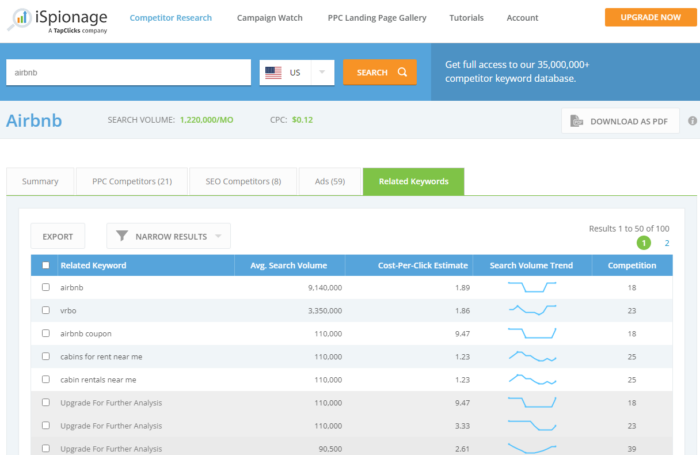Open PPC Landing Page Gallery

pos(377,18)
